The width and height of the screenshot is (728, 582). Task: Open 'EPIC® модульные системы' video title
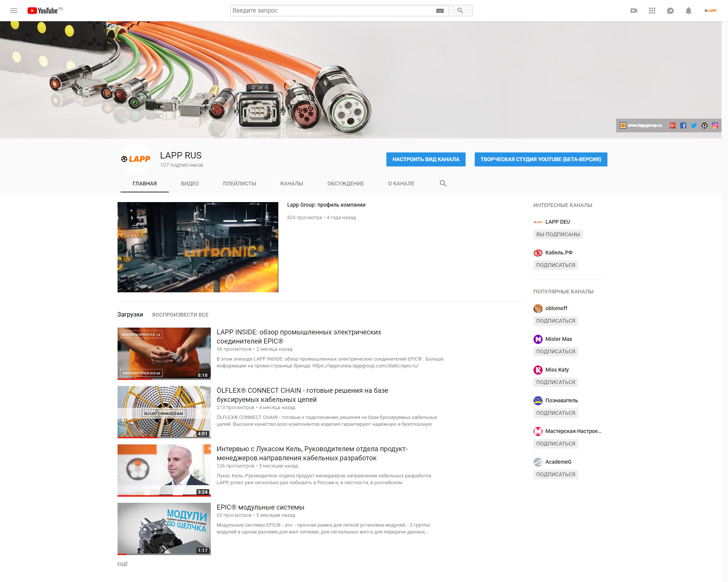coord(260,507)
